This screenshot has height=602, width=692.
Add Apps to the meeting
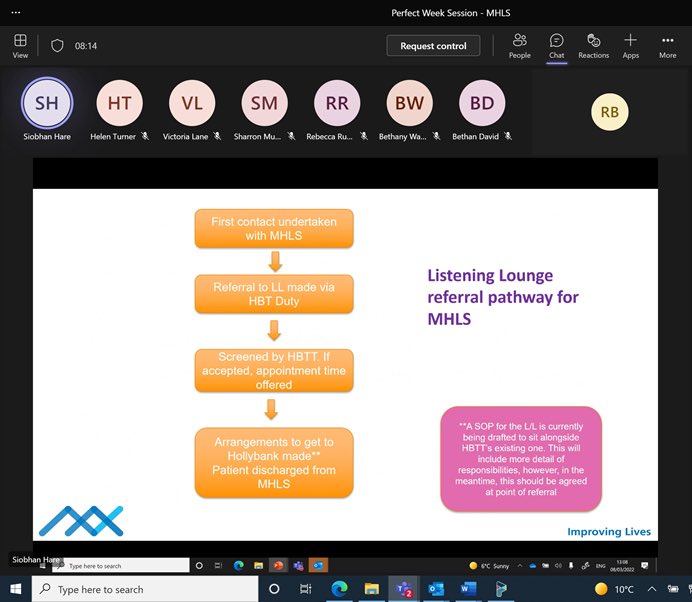coord(631,46)
